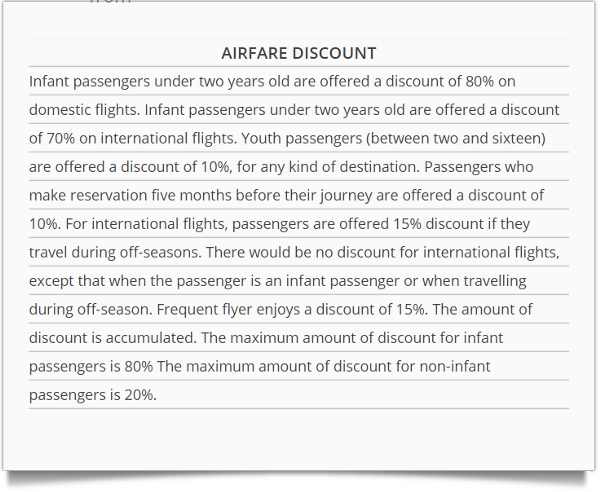Click the "20%" figure in the last line
The width and height of the screenshot is (600, 492).
click(140, 395)
